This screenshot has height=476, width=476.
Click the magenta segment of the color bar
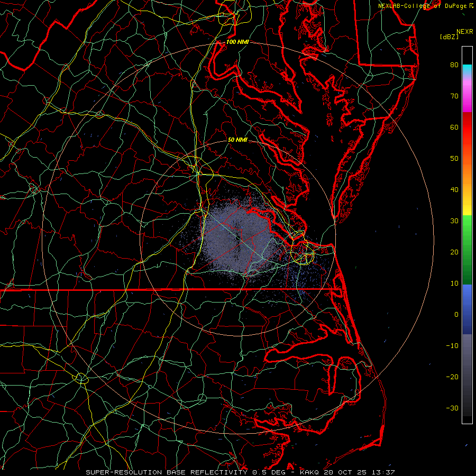pyautogui.click(x=467, y=104)
